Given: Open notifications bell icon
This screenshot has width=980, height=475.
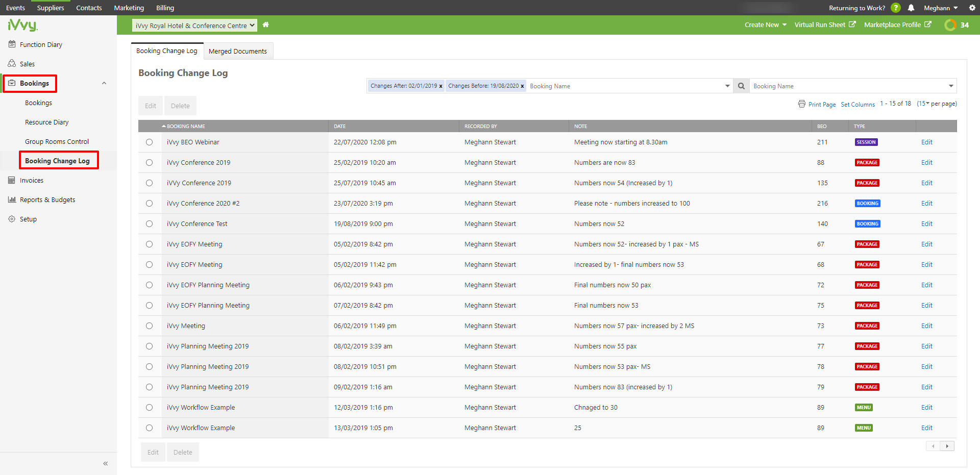Looking at the screenshot, I should point(911,8).
